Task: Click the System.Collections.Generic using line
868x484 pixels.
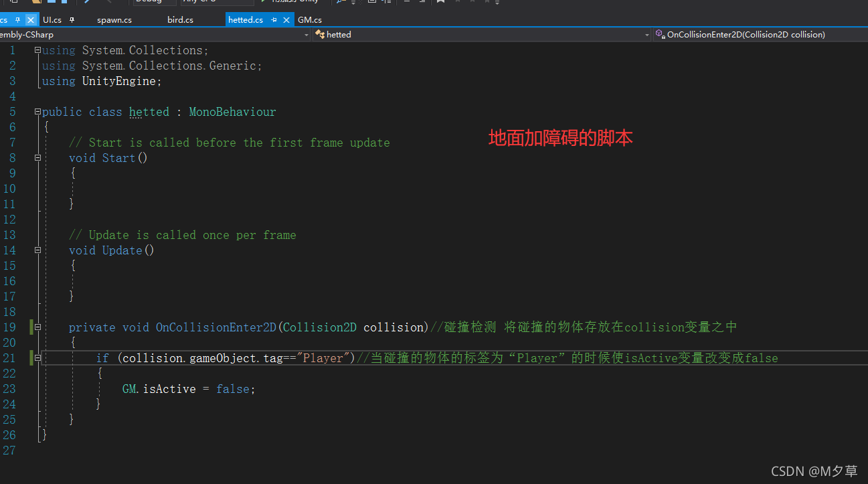Action: 152,66
